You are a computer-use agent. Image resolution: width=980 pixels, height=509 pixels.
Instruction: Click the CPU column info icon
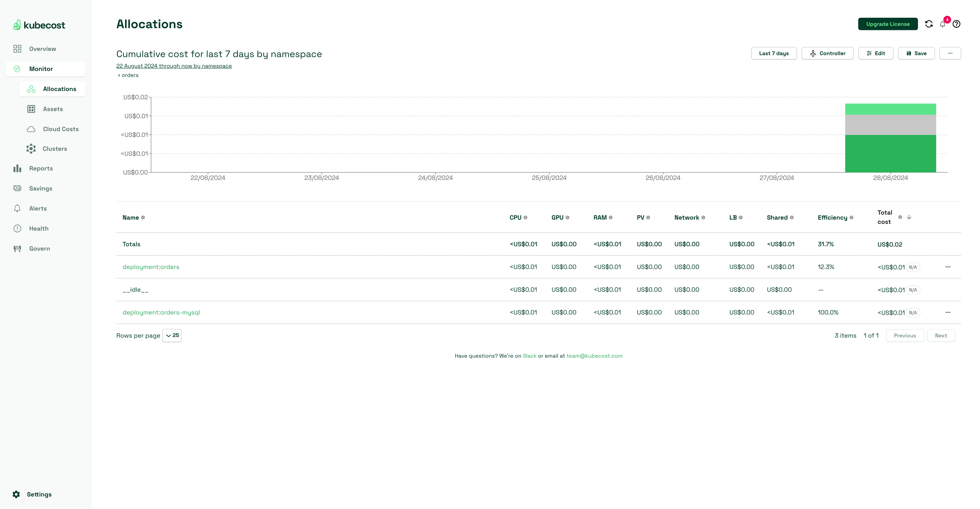525,218
